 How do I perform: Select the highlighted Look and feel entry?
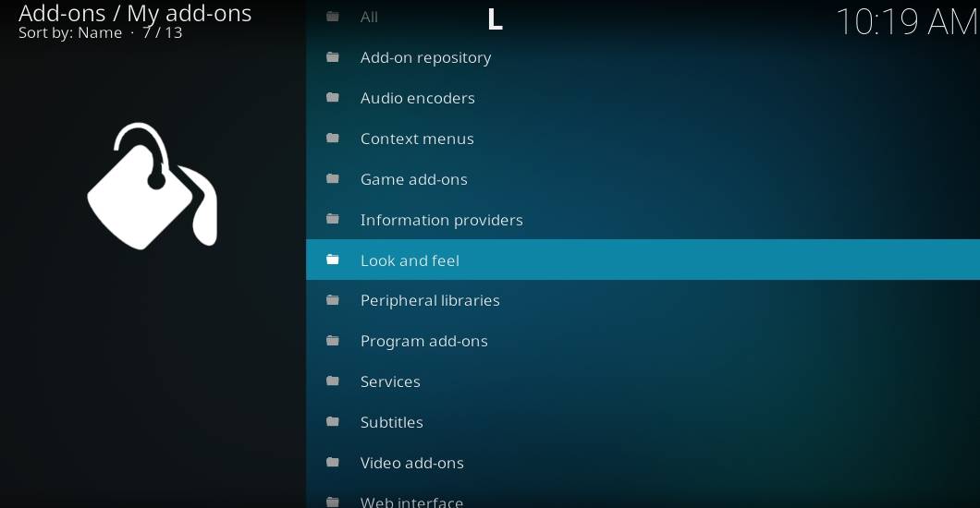[x=643, y=260]
